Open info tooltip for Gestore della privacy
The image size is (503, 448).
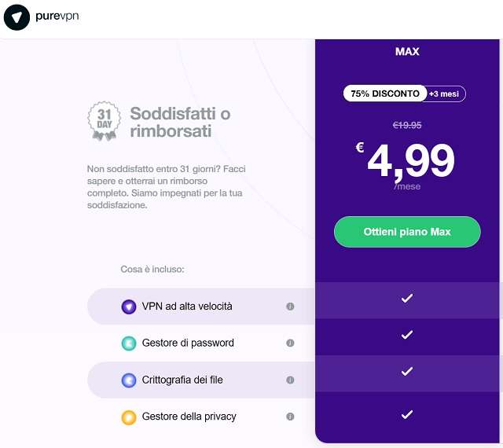coord(290,417)
